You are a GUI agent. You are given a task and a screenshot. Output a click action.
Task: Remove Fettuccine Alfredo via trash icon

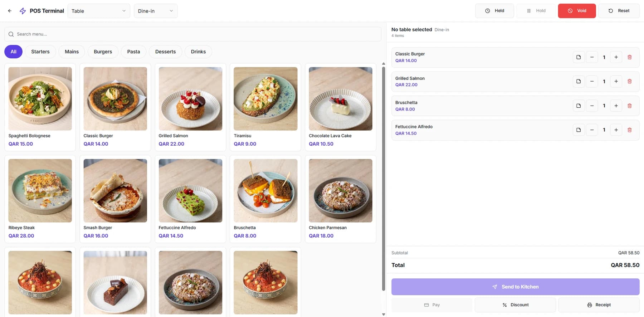pyautogui.click(x=629, y=130)
